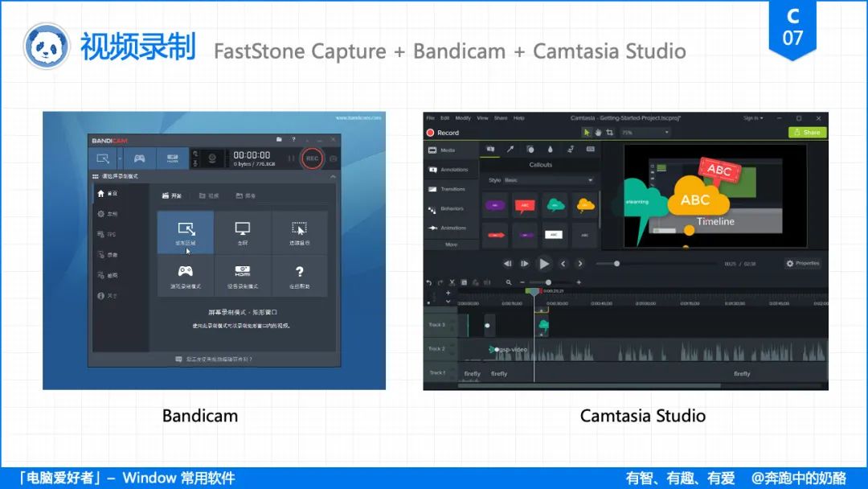868x489 pixels.
Task: Select Camtasia hand pan tool
Action: pos(598,133)
